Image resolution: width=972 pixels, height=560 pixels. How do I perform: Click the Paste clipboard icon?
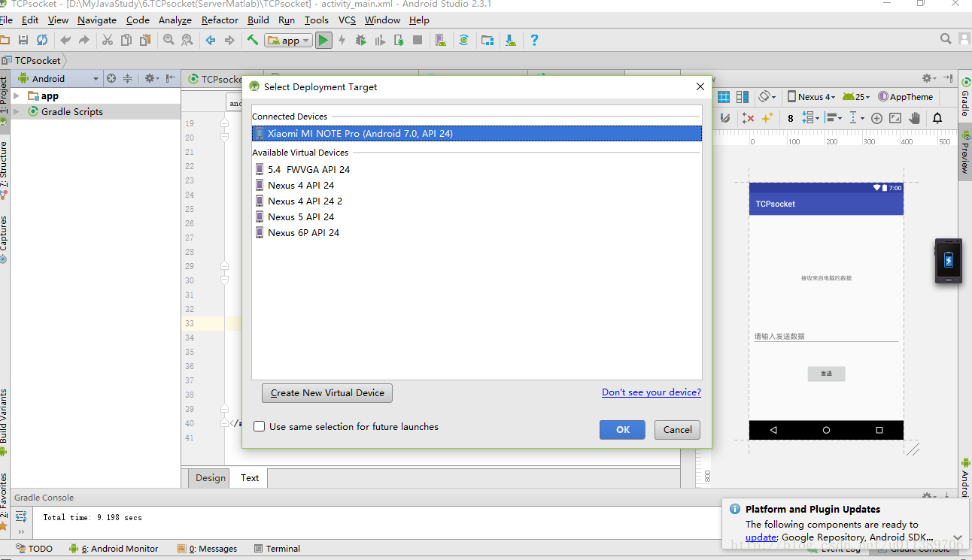point(145,40)
